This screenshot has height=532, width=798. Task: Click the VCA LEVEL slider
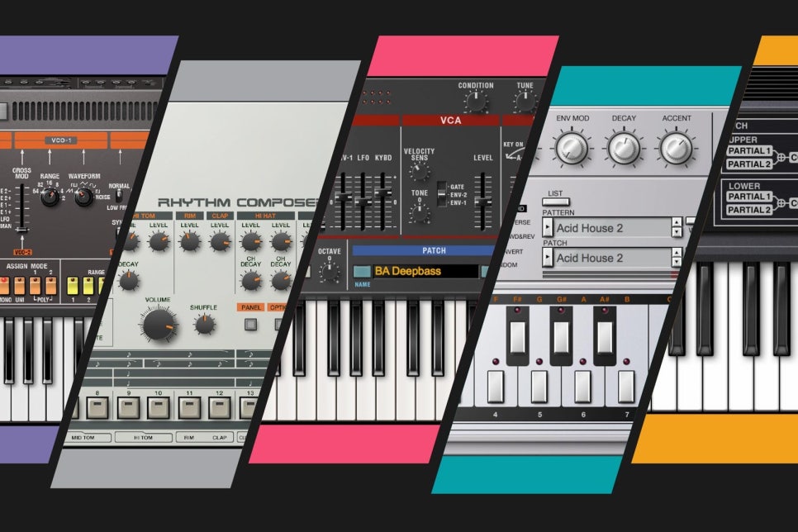[x=482, y=202]
